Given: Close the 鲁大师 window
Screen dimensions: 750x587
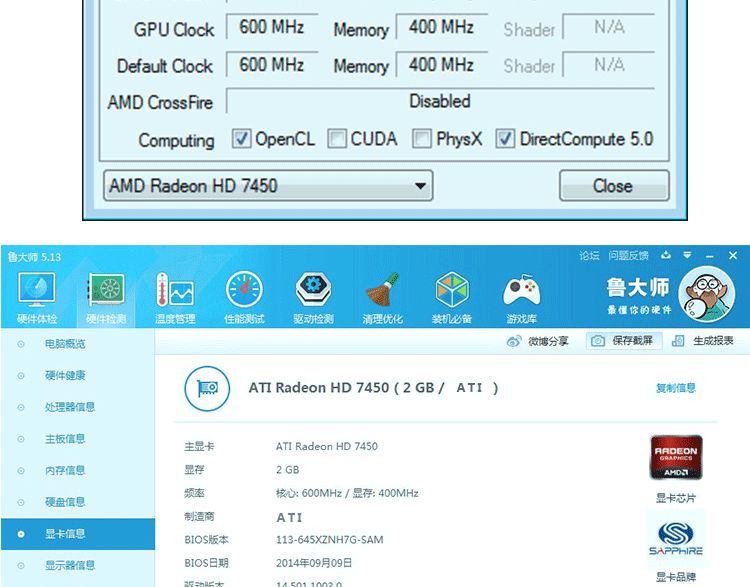Looking at the screenshot, I should [733, 255].
